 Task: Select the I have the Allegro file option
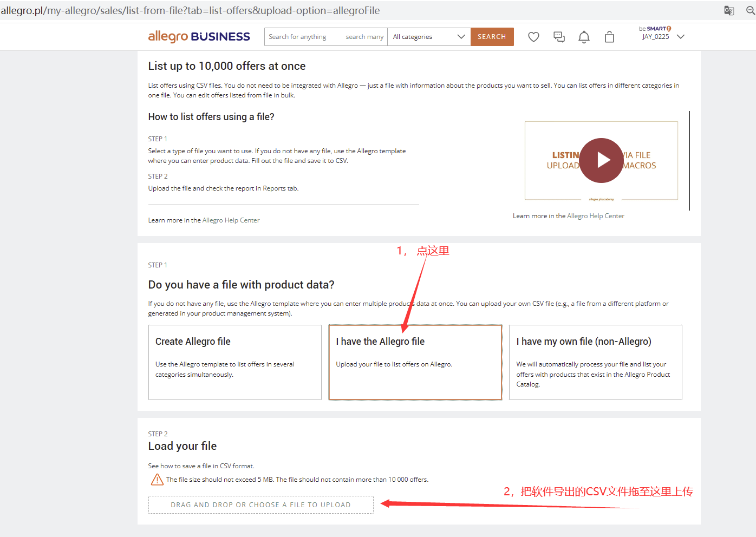coord(415,362)
